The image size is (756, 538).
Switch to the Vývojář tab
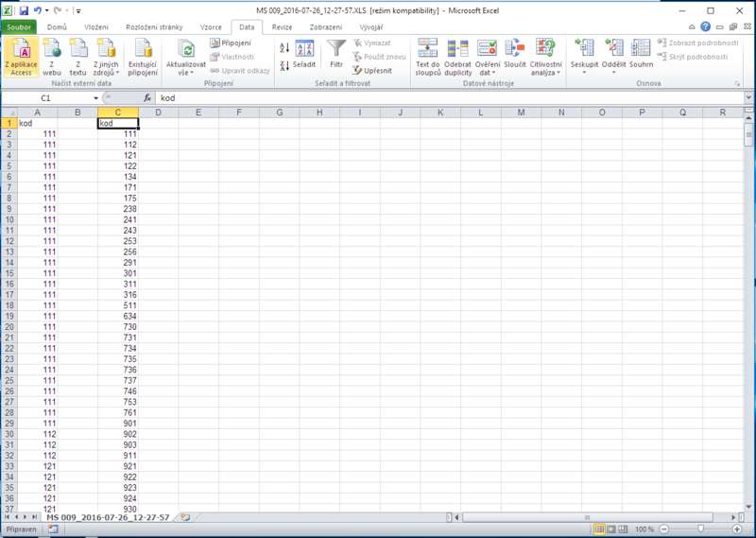[x=371, y=27]
